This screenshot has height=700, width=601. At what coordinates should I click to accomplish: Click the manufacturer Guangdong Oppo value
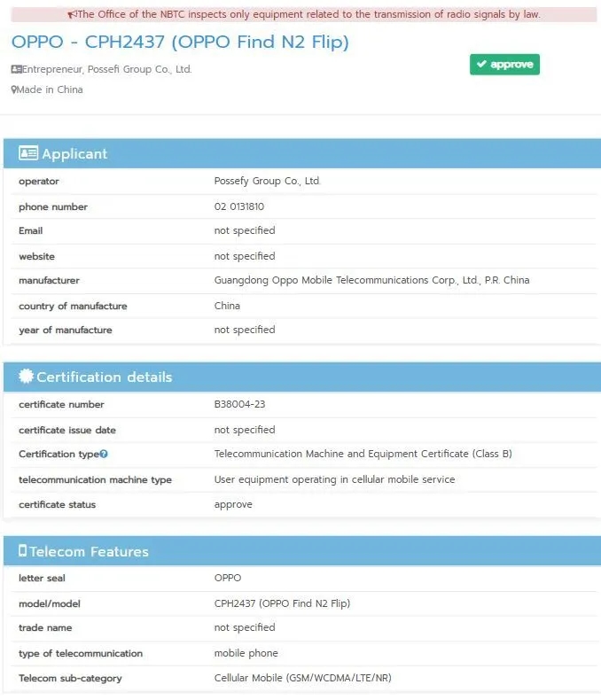pyautogui.click(x=372, y=280)
